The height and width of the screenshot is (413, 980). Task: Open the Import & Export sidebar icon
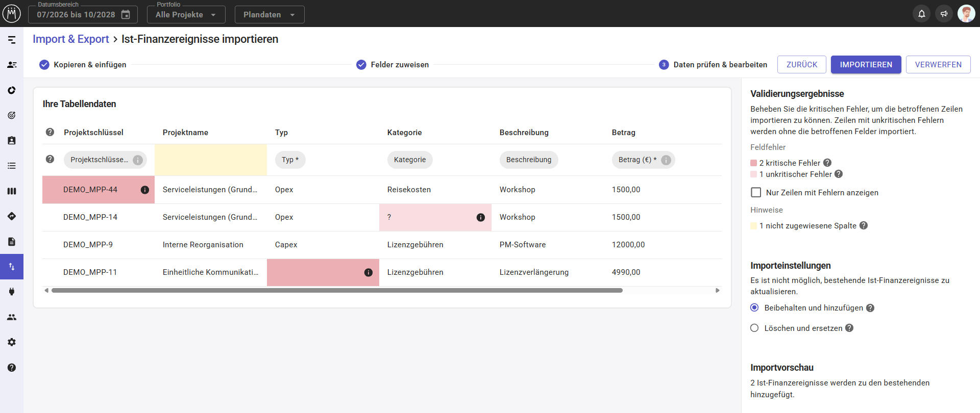(x=12, y=267)
